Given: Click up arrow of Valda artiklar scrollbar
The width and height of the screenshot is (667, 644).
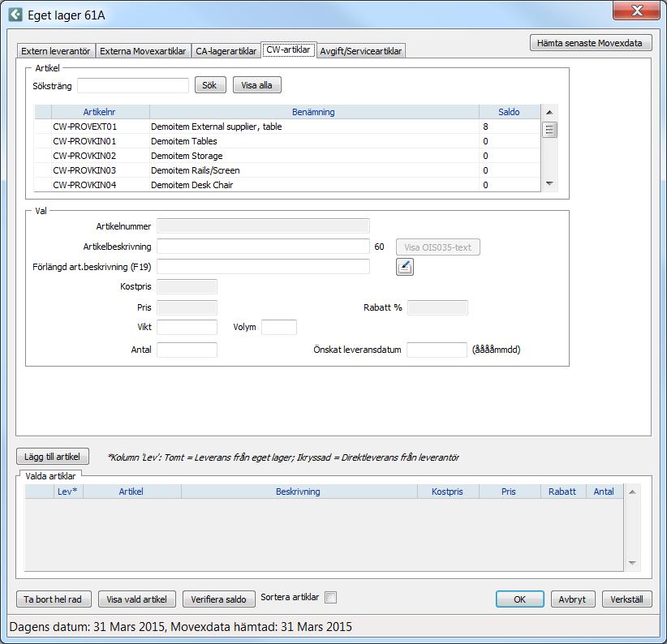Looking at the screenshot, I should pos(632,492).
